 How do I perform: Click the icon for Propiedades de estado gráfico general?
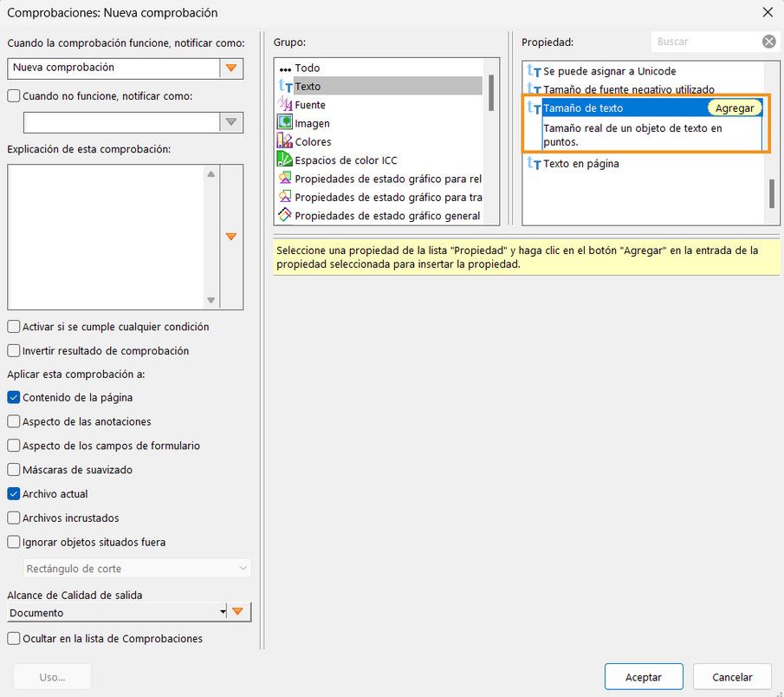pyautogui.click(x=284, y=215)
